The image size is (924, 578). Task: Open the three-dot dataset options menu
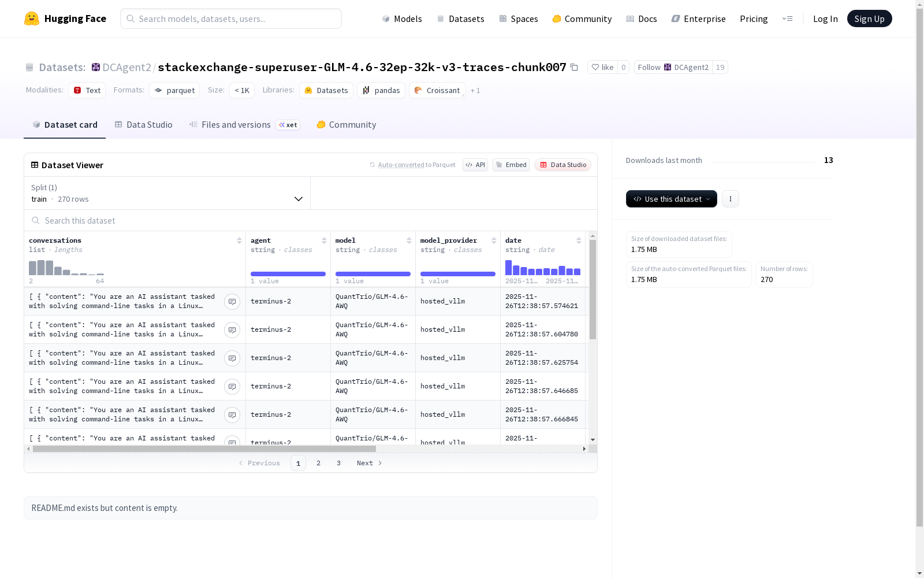(x=731, y=199)
